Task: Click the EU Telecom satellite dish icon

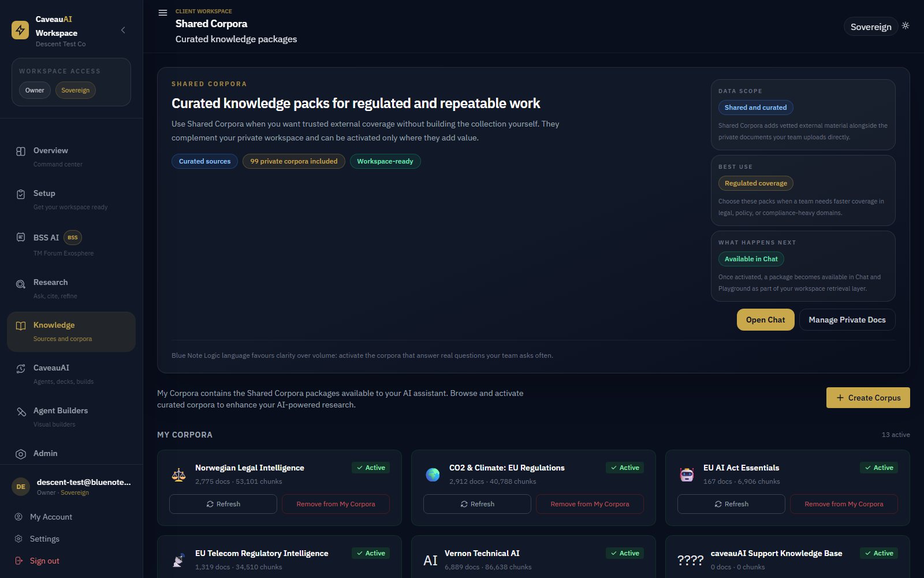Action: click(179, 560)
